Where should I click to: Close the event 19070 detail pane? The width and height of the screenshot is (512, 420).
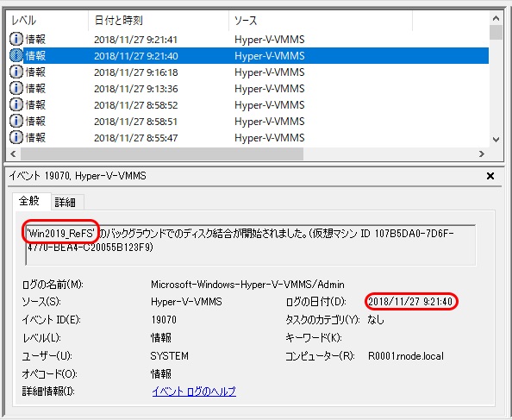tap(490, 176)
